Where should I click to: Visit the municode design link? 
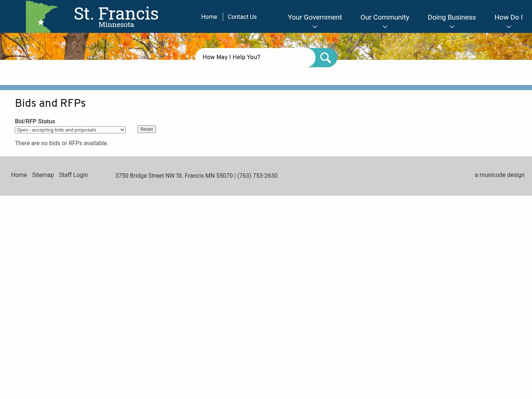499,175
